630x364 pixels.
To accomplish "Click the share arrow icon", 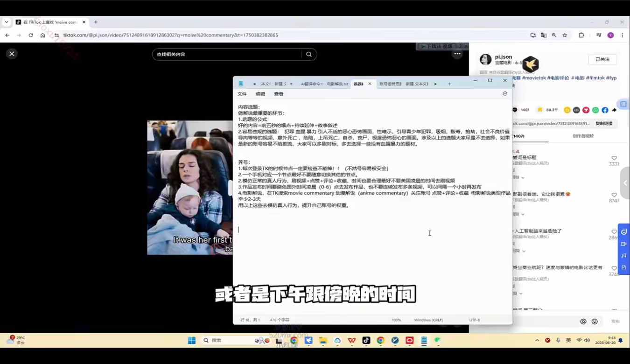I will pyautogui.click(x=614, y=110).
